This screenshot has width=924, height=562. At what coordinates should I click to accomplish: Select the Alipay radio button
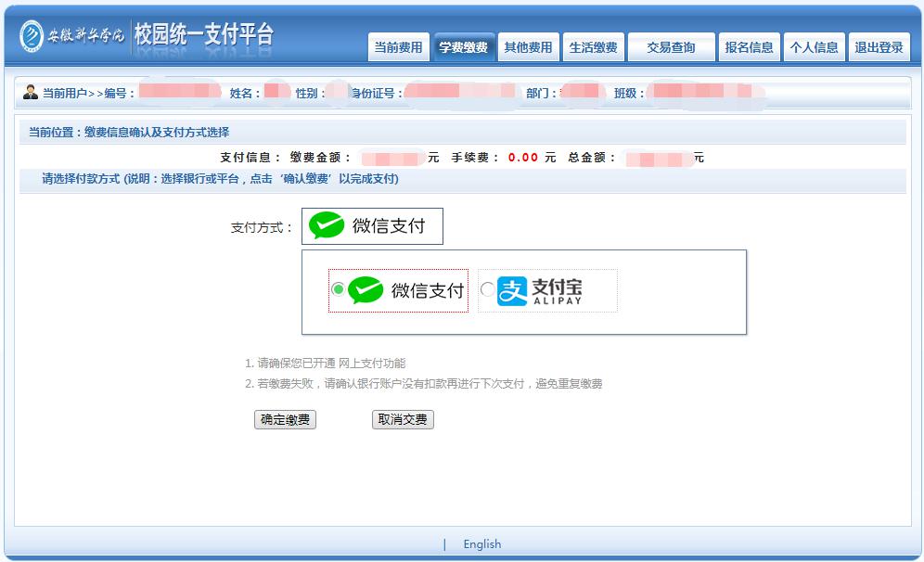[x=488, y=290]
